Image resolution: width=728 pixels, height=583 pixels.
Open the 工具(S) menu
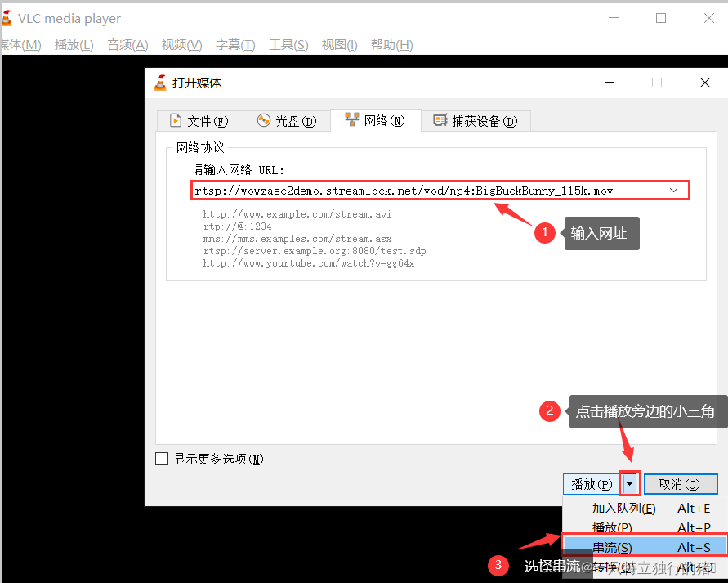coord(288,45)
